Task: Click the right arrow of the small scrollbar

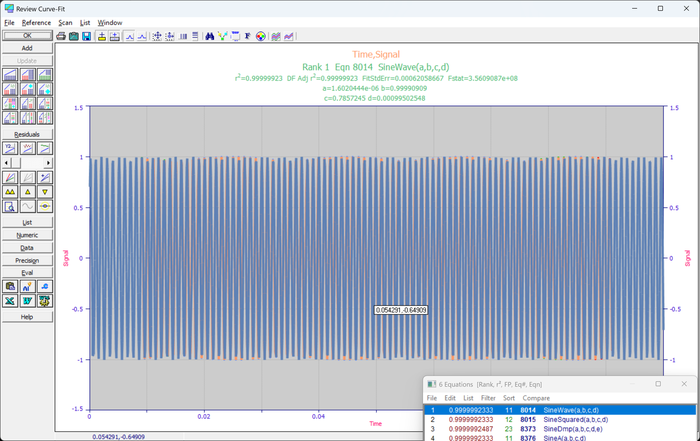Action: click(x=49, y=163)
